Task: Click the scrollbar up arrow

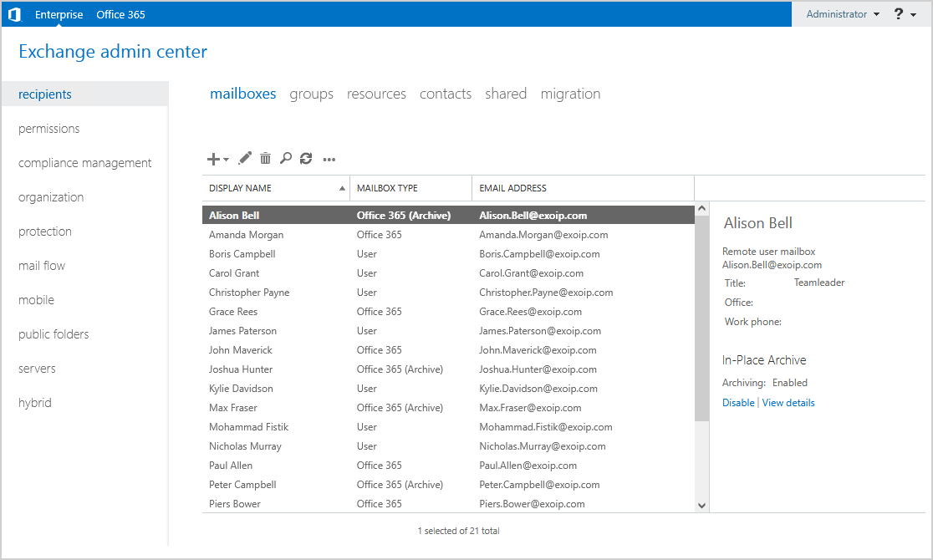Action: (x=702, y=209)
